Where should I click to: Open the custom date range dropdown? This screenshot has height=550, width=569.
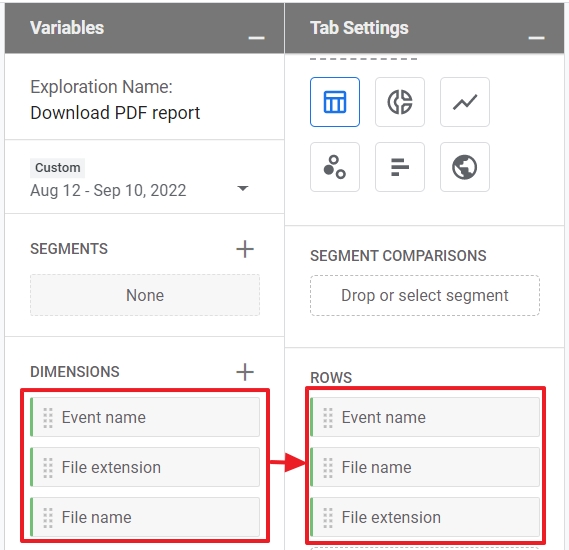point(242,188)
